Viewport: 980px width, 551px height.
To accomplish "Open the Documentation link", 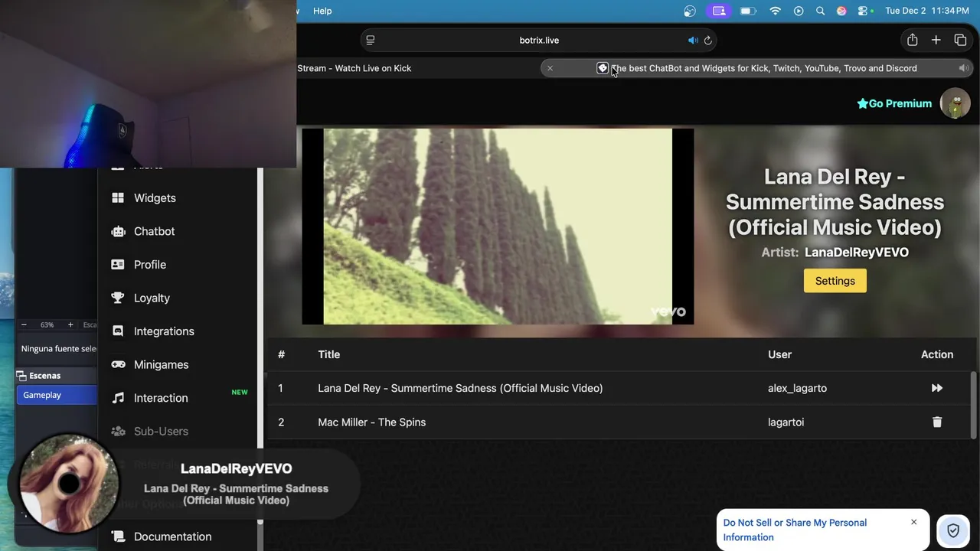I will [172, 536].
